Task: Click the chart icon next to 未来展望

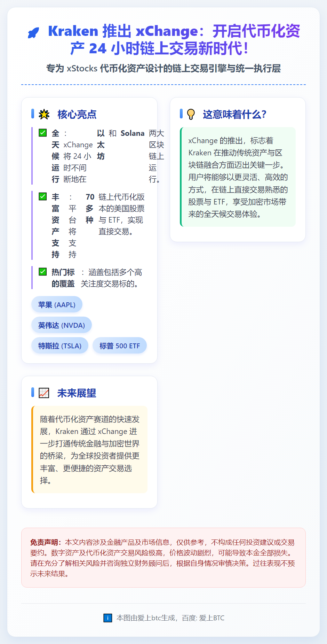Action: click(x=44, y=393)
